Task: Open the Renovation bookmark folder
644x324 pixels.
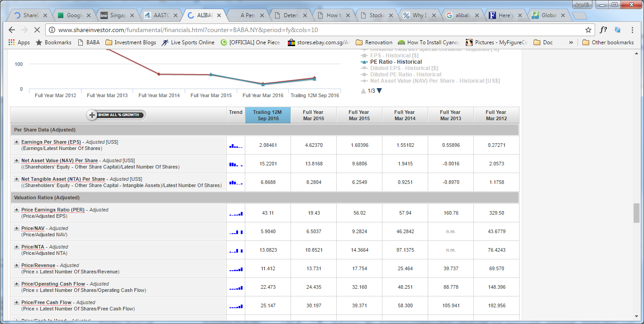Action: (374, 42)
